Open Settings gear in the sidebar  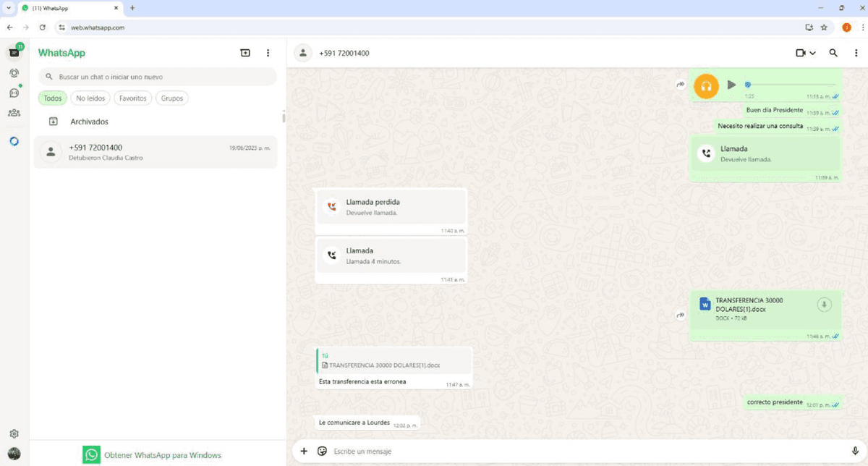[x=14, y=434]
